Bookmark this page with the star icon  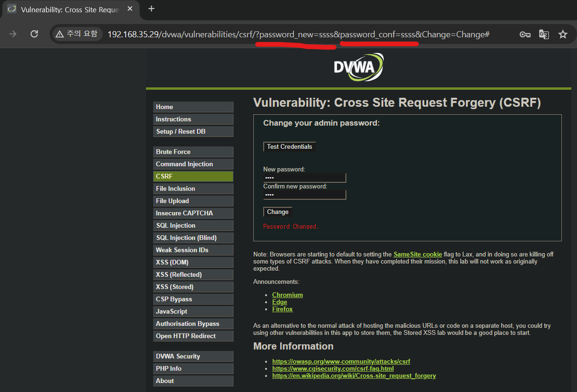[x=563, y=34]
